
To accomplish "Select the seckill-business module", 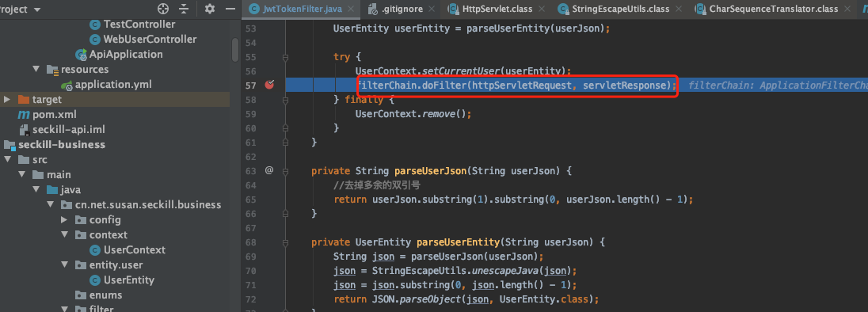I will tap(62, 144).
